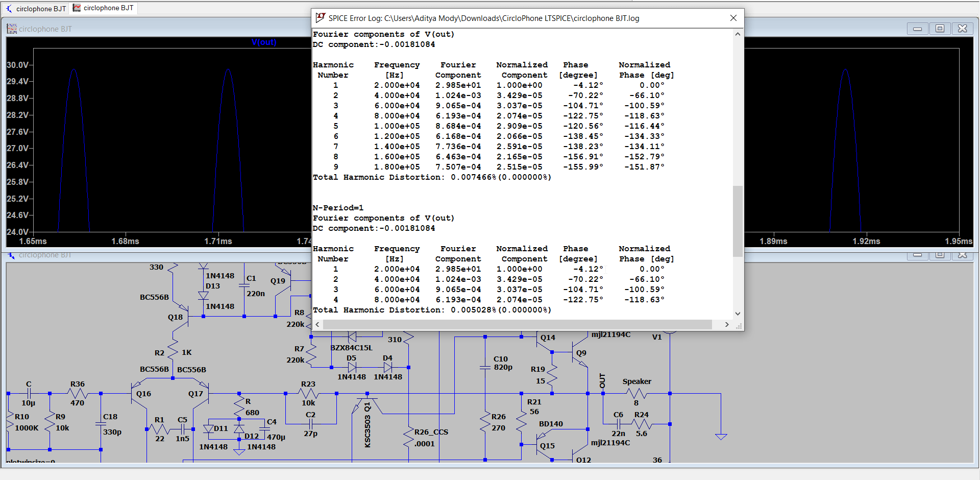Select resistor R2 1K symbol
This screenshot has width=980, height=480.
(173, 352)
